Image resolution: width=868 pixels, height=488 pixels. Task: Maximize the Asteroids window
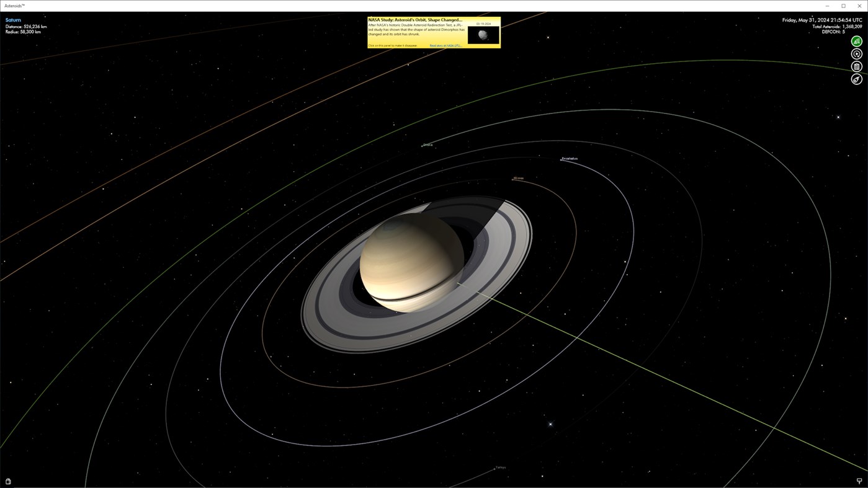click(x=843, y=6)
